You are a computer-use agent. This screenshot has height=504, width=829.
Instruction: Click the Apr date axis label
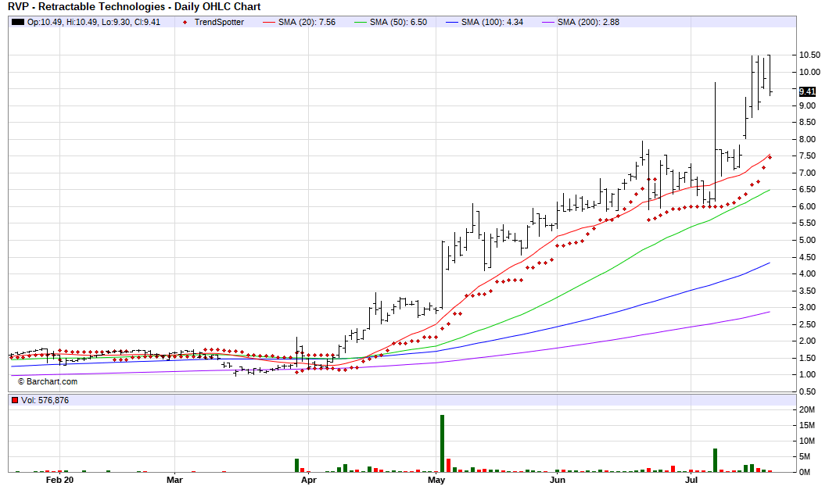pyautogui.click(x=309, y=480)
